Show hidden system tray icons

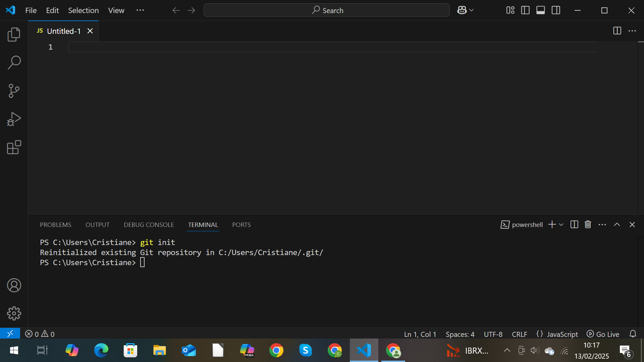coord(507,351)
